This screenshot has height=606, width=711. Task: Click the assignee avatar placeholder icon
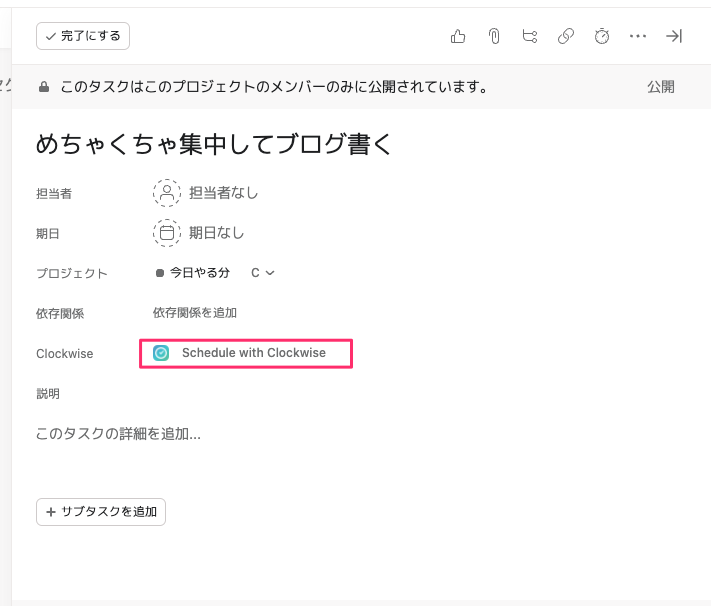pos(167,193)
